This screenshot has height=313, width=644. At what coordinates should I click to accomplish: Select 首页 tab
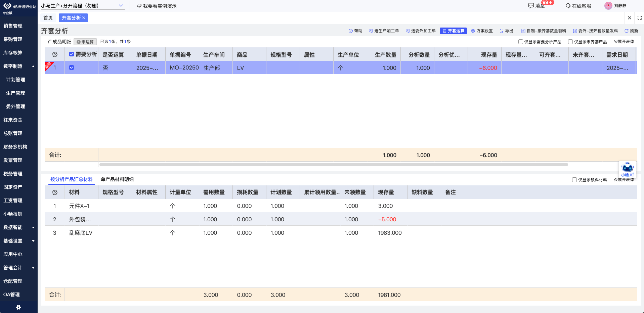click(x=48, y=17)
